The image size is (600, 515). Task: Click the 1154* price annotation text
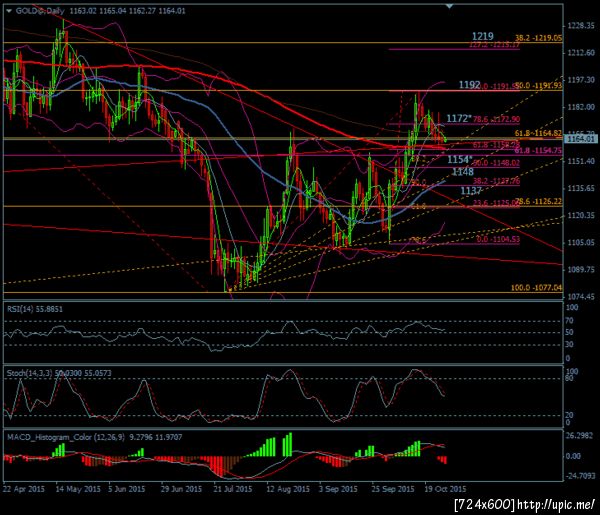coord(460,159)
